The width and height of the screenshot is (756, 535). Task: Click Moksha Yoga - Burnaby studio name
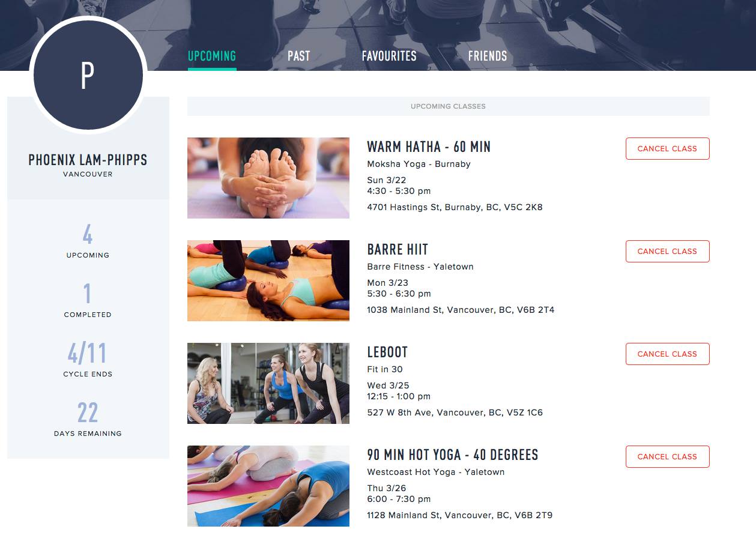(419, 164)
